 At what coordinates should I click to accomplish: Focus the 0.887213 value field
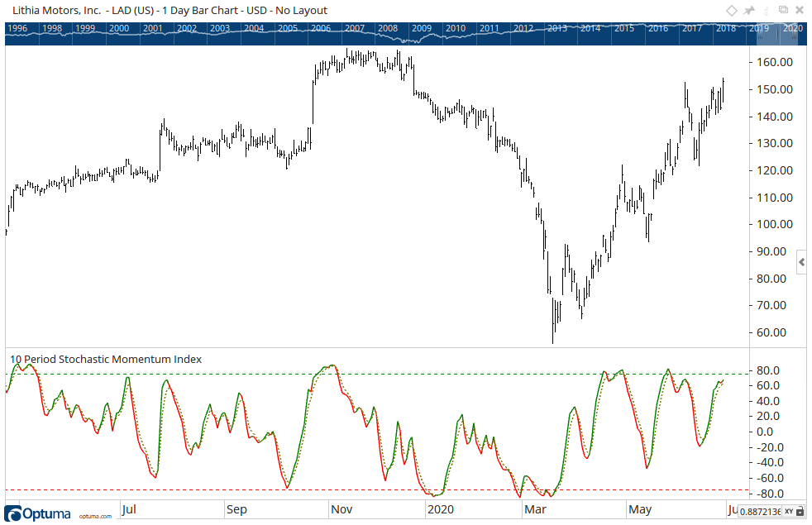click(760, 512)
